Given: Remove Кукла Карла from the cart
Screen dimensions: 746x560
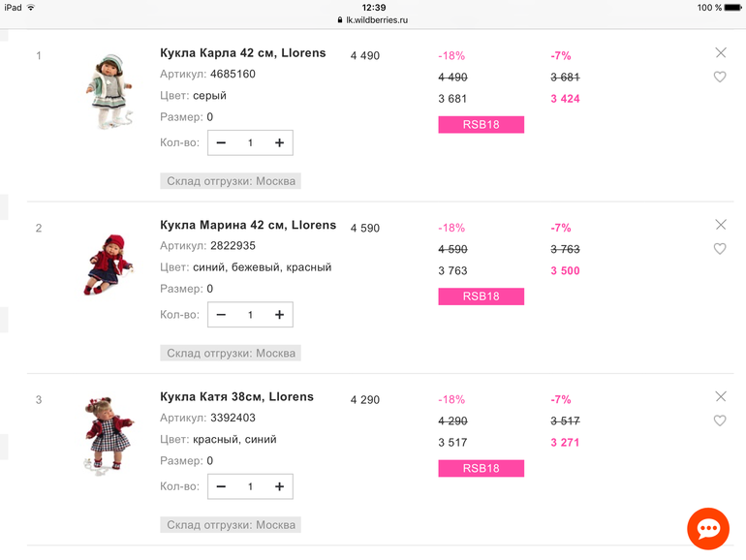Looking at the screenshot, I should 720,53.
